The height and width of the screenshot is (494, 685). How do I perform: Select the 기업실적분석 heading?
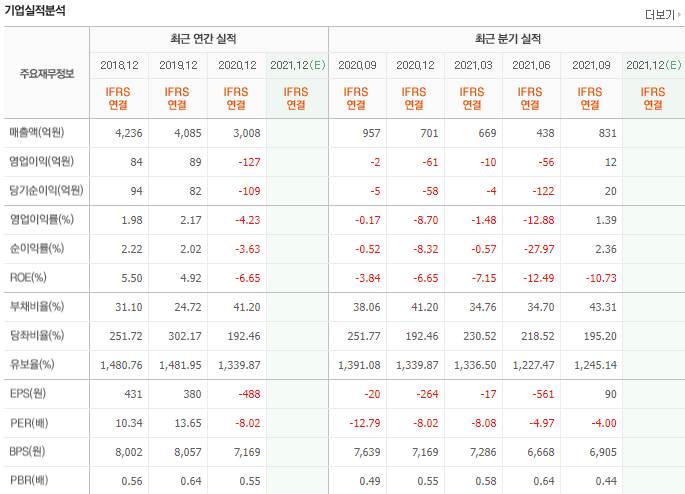click(35, 10)
